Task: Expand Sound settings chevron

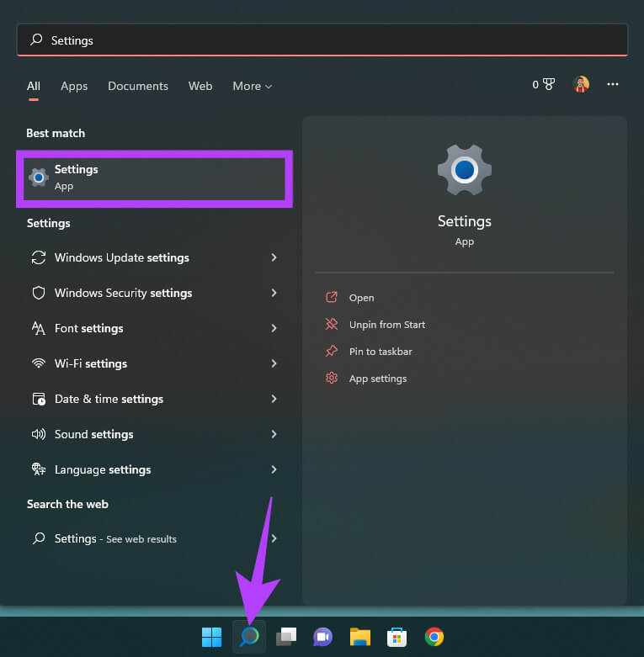Action: coord(274,434)
